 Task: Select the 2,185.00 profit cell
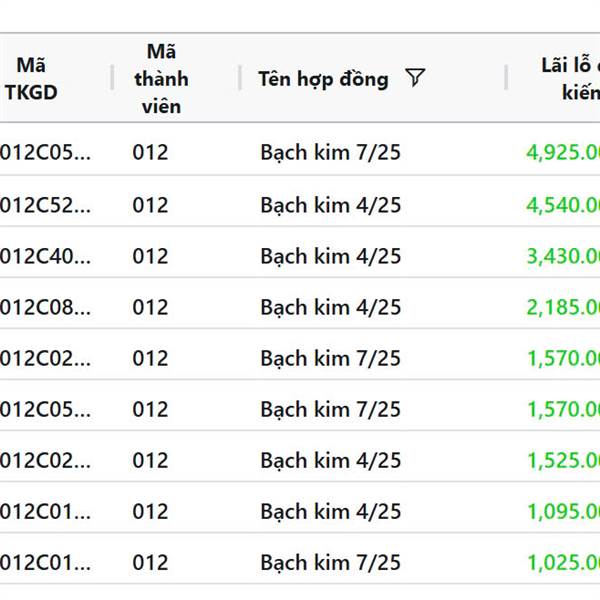[x=562, y=307]
